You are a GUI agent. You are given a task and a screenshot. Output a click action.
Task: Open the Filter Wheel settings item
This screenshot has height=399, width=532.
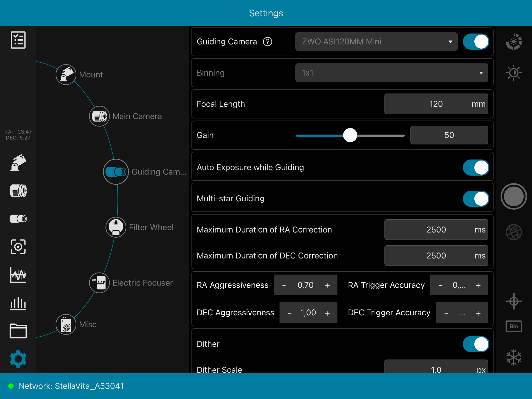coord(116,227)
